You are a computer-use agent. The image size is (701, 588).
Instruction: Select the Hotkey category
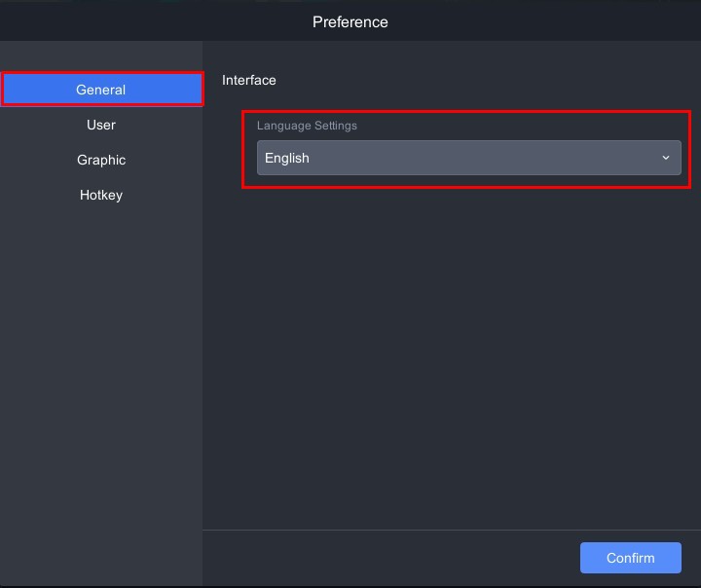point(101,195)
